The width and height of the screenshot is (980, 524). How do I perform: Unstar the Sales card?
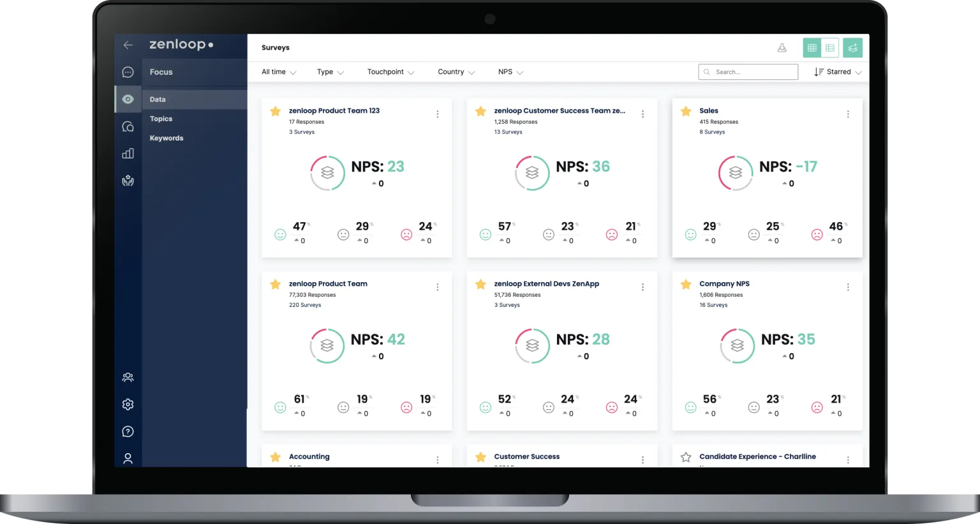(x=686, y=111)
